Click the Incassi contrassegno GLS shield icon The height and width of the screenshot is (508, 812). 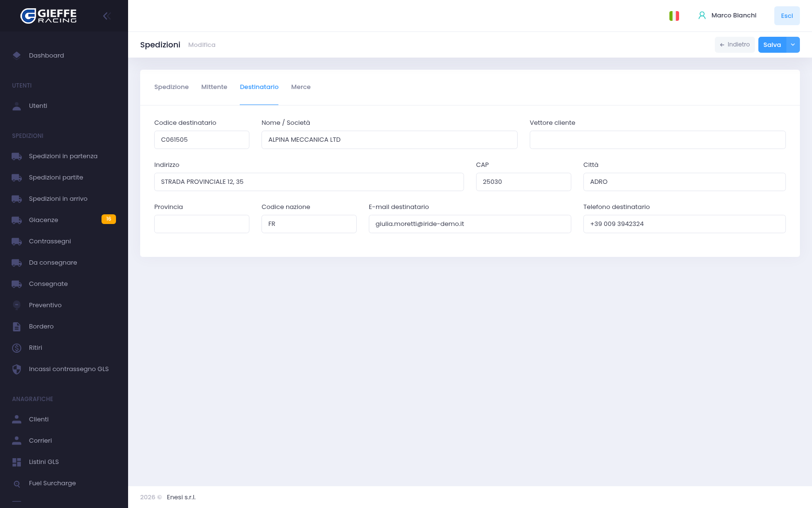(17, 369)
